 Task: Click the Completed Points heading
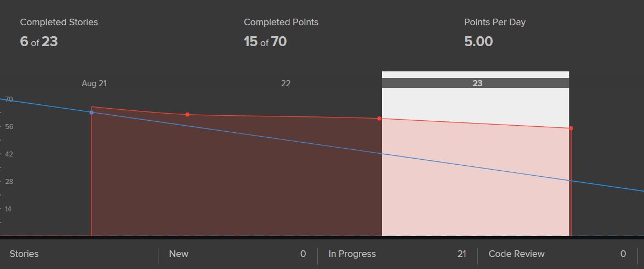point(281,23)
